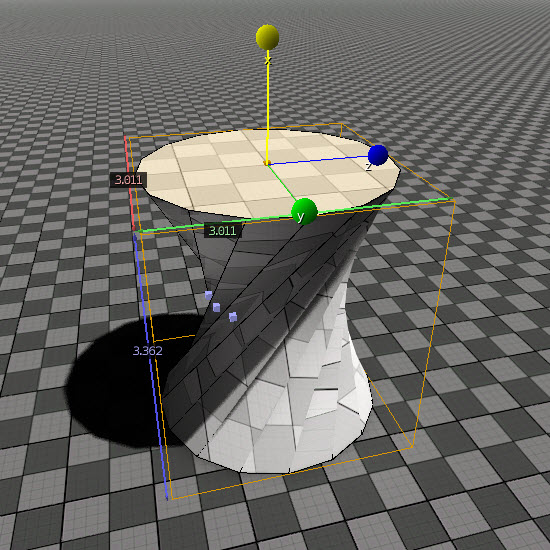Click the yellow x-axis sphere handle
The height and width of the screenshot is (550, 550).
(267, 37)
